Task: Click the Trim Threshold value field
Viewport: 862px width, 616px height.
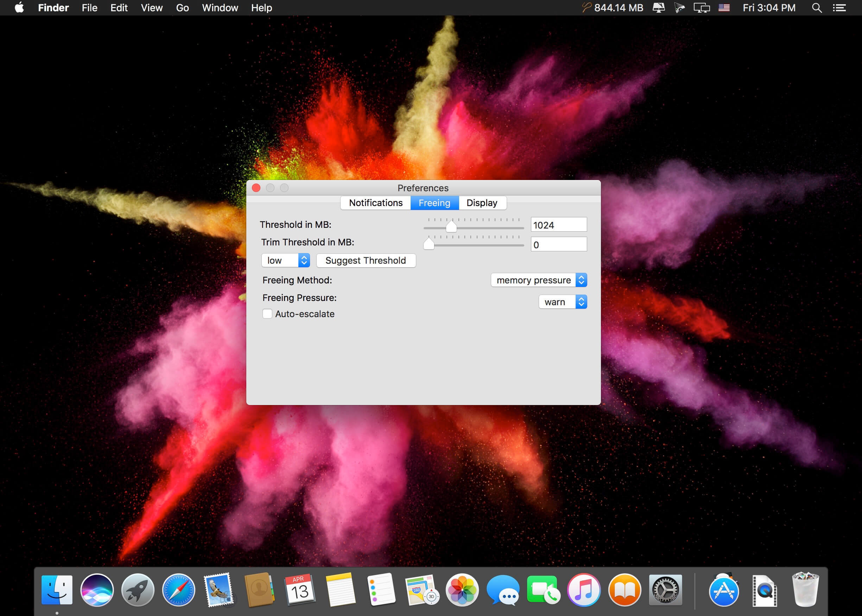Action: click(559, 244)
